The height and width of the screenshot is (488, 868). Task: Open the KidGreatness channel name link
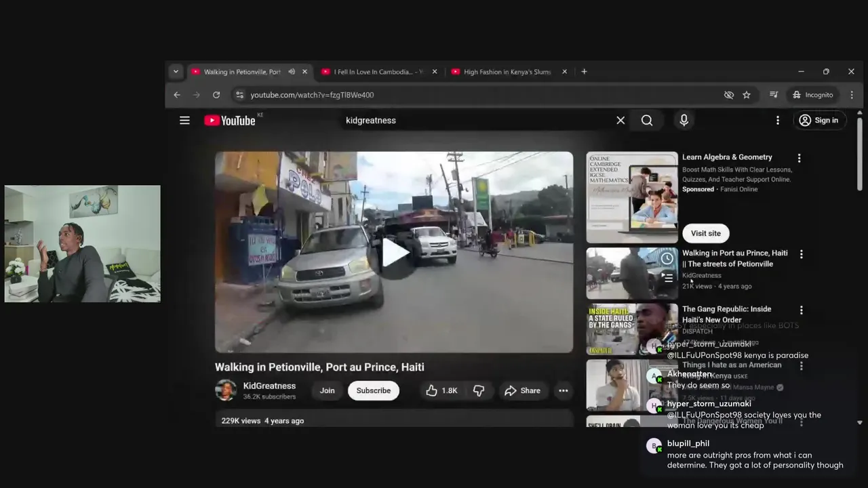(x=269, y=386)
